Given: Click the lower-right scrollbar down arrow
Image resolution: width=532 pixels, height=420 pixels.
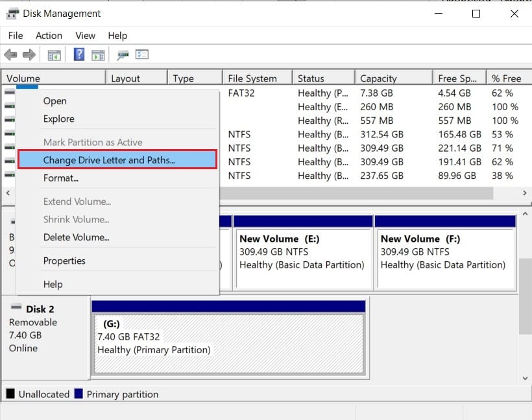Looking at the screenshot, I should 526,378.
